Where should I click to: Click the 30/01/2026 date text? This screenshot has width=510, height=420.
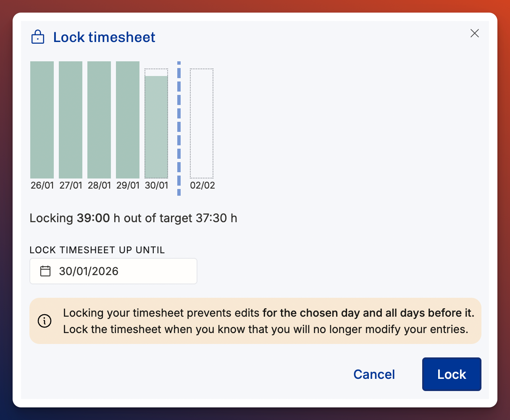89,271
